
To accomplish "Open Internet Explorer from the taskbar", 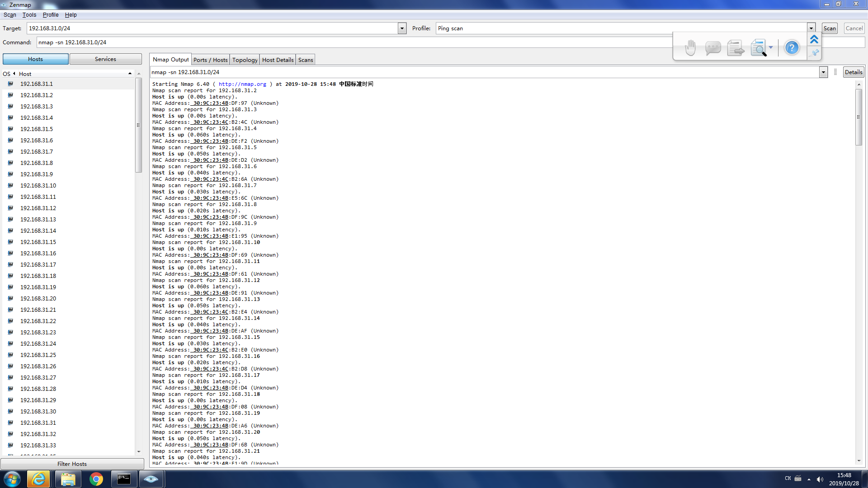I will (x=38, y=479).
